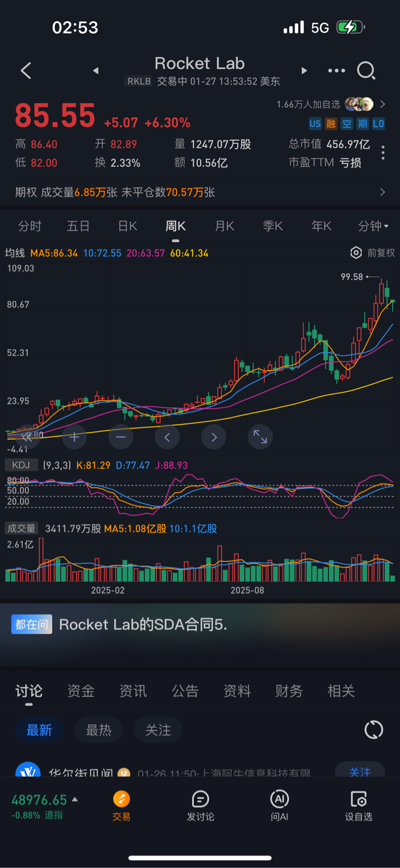400x868 pixels.
Task: Tap the watchlist user avatars
Action: pyautogui.click(x=359, y=104)
